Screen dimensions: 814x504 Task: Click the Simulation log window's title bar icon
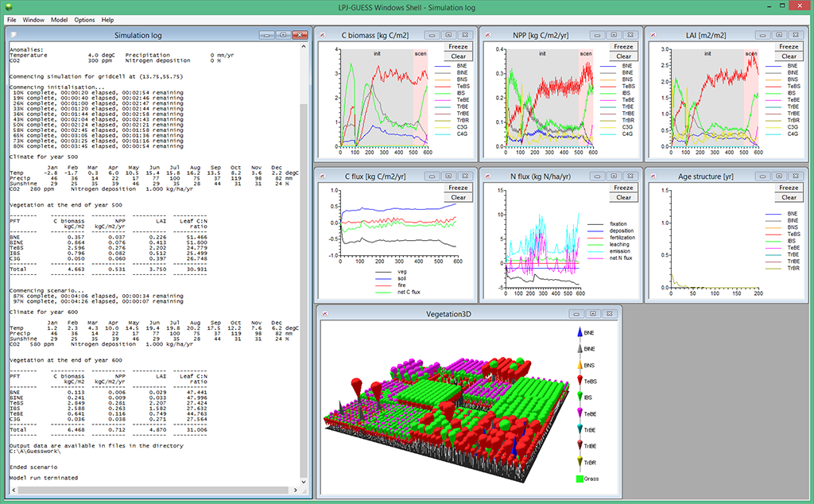tap(14, 35)
